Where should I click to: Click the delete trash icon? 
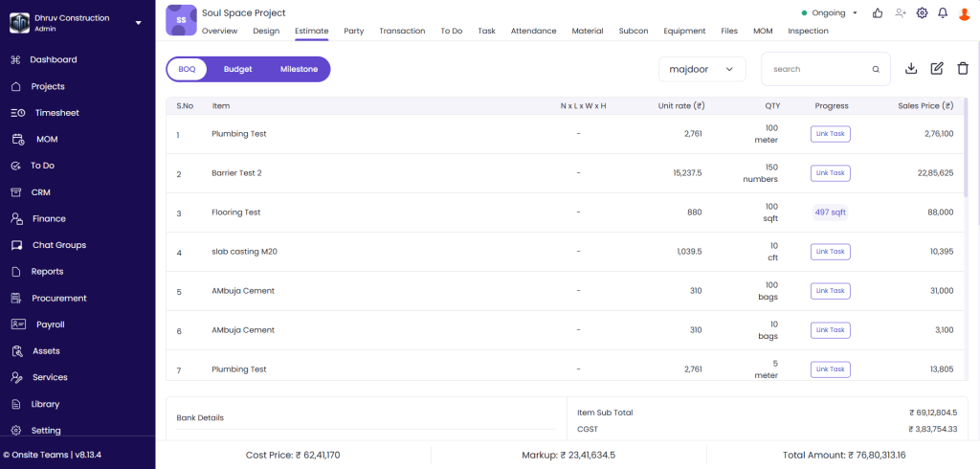pyautogui.click(x=963, y=69)
